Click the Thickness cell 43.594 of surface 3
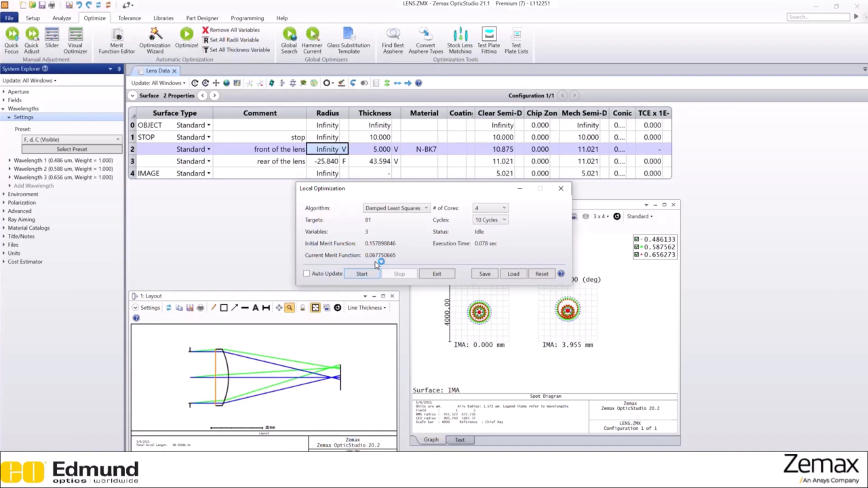 375,161
